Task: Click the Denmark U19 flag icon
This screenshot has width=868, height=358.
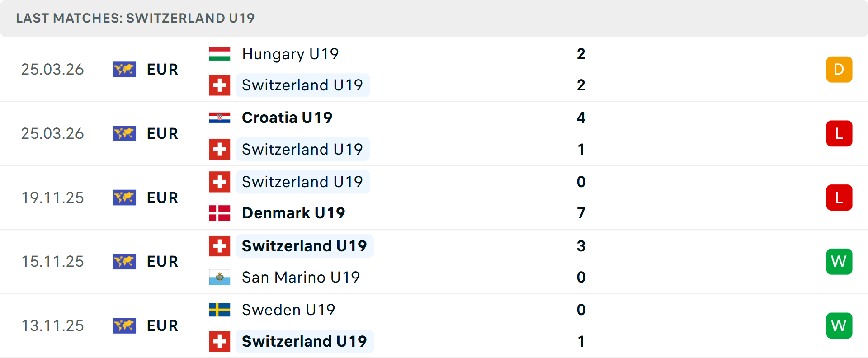Action: tap(220, 213)
